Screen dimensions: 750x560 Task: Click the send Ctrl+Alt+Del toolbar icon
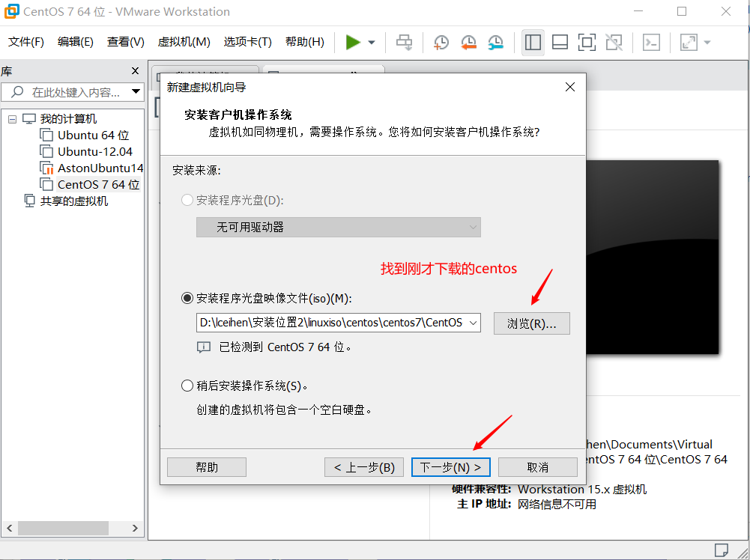[x=404, y=42]
